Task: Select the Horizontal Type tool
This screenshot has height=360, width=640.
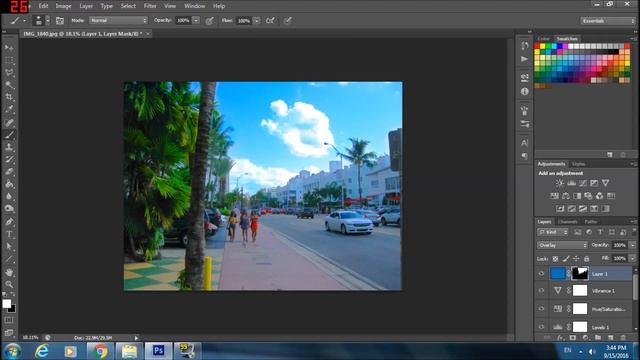Action: (9, 234)
